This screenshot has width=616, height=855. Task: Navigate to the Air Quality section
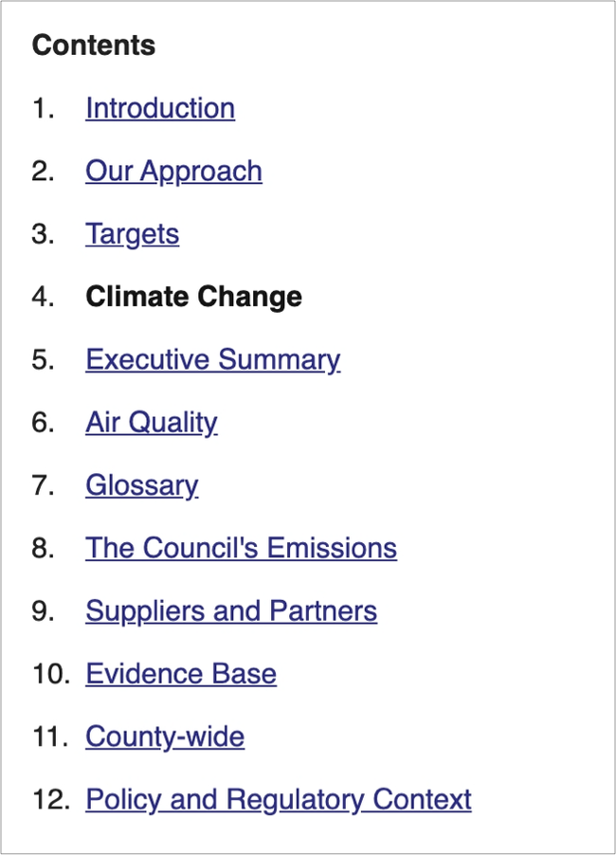tap(152, 423)
